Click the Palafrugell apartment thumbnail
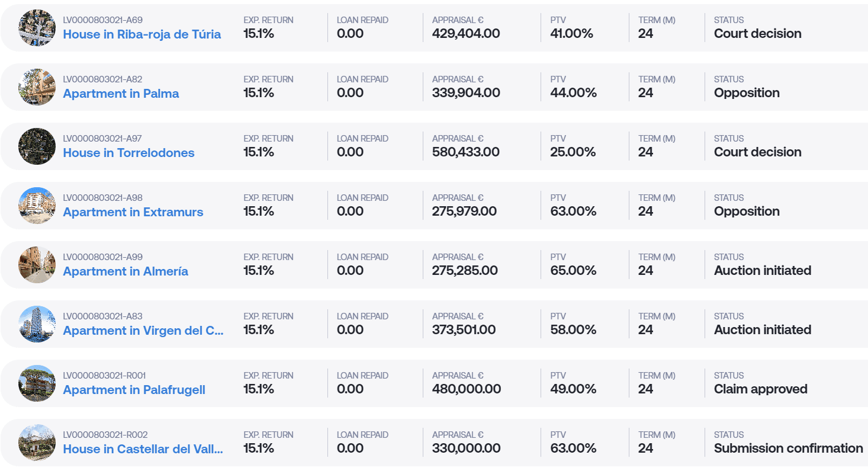This screenshot has height=474, width=868. tap(37, 383)
